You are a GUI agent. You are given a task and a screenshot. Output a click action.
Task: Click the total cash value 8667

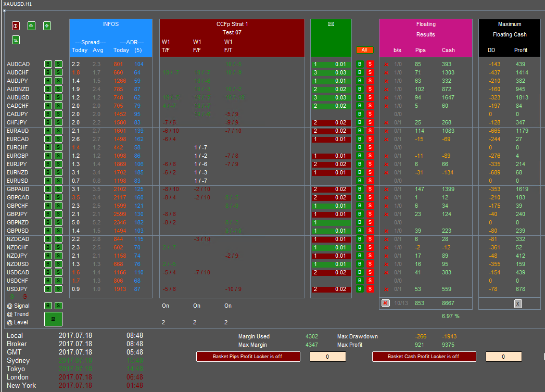(x=448, y=303)
